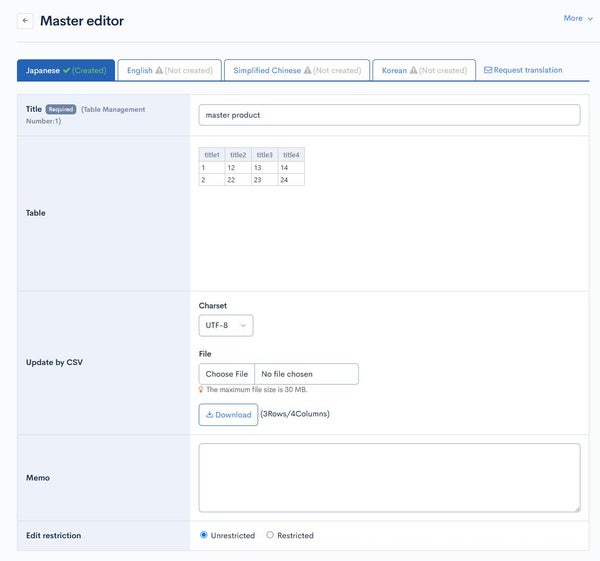The image size is (600, 561).
Task: Click the Choose File button
Action: [x=227, y=374]
